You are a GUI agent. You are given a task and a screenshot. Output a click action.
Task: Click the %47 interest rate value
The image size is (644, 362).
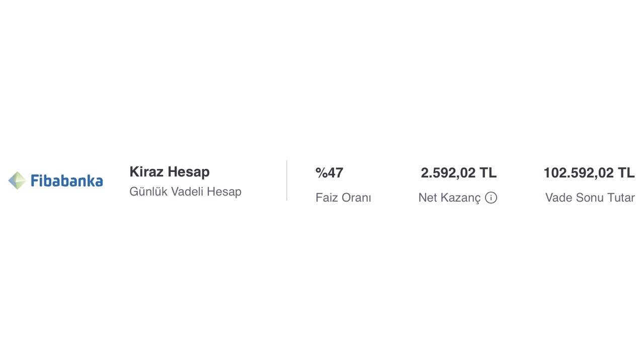[330, 173]
